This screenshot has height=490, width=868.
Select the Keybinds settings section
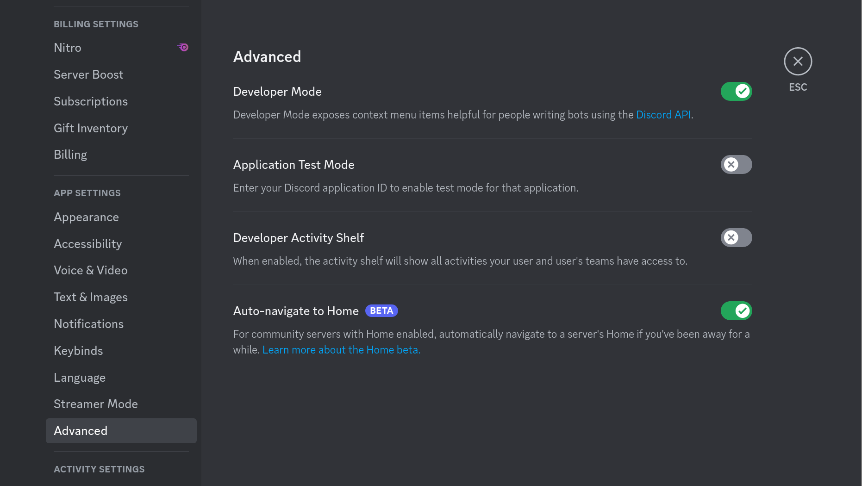click(78, 350)
